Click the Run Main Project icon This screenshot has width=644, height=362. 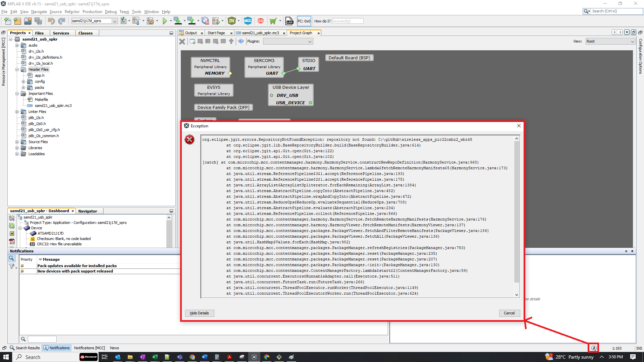click(165, 21)
